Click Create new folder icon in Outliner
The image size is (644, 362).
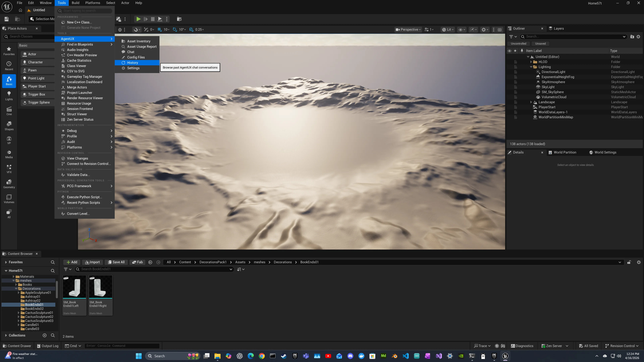pos(632,37)
